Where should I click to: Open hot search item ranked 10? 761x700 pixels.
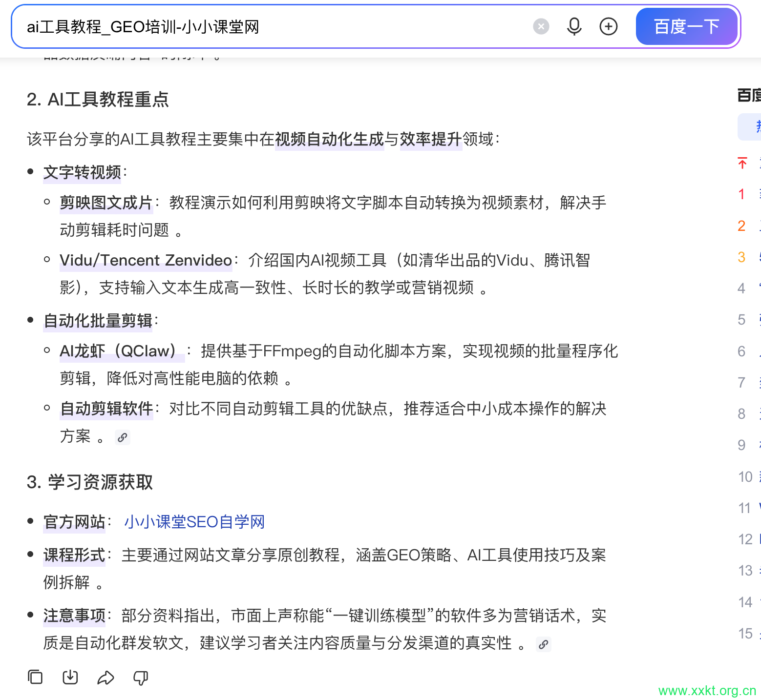pos(750,476)
